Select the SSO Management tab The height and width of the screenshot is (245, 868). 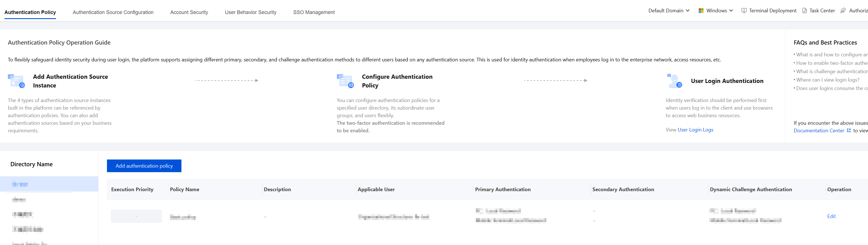pos(314,12)
